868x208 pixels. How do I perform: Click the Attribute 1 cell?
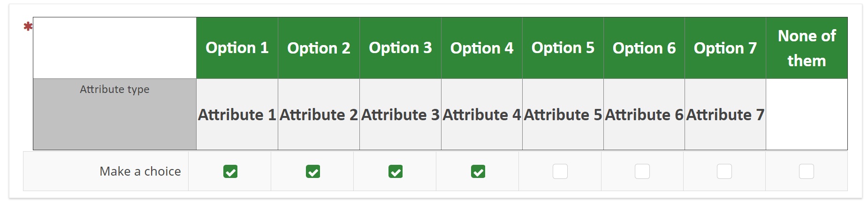[x=237, y=115]
